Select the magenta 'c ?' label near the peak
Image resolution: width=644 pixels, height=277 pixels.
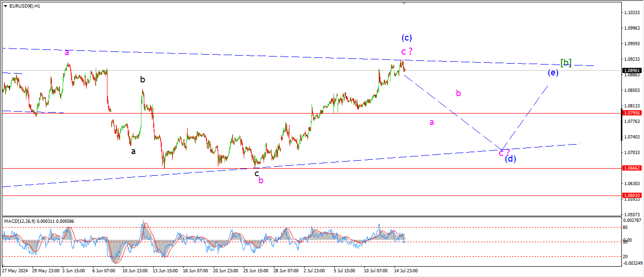407,51
